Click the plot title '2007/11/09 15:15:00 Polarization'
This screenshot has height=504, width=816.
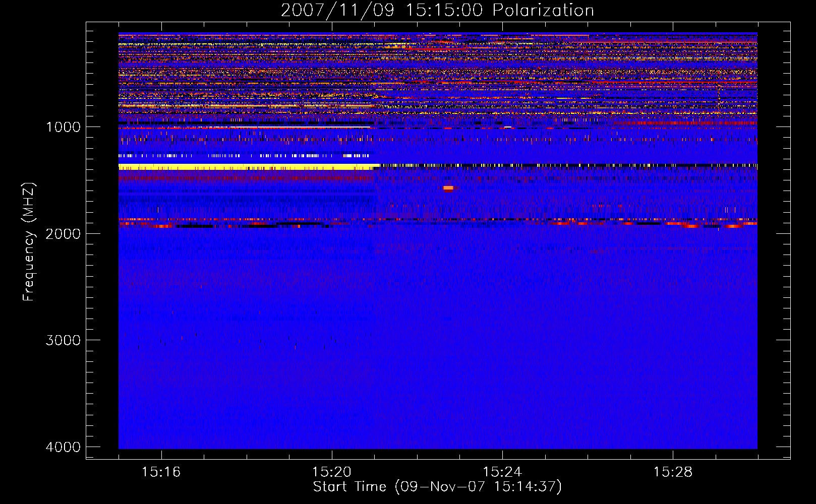click(x=437, y=10)
